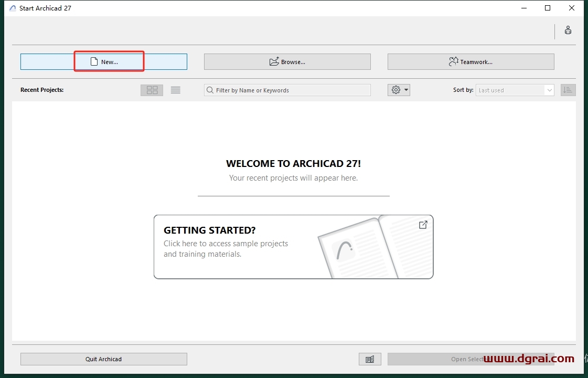Open the info book icon button
This screenshot has height=378, width=588.
click(370, 359)
